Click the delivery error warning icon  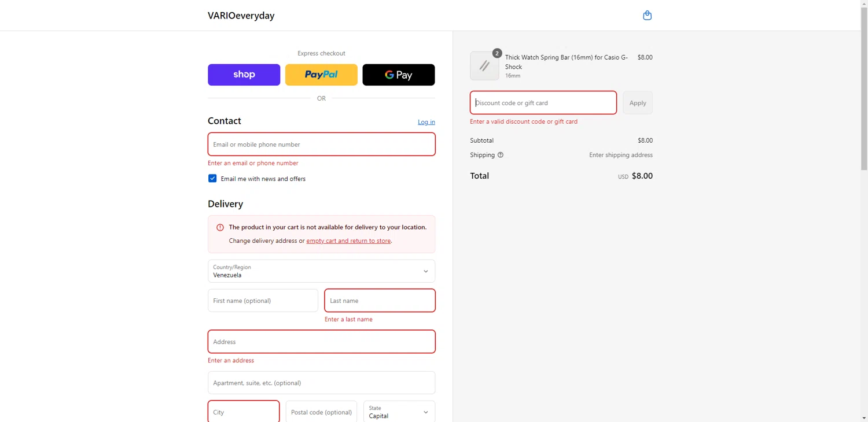pos(220,228)
